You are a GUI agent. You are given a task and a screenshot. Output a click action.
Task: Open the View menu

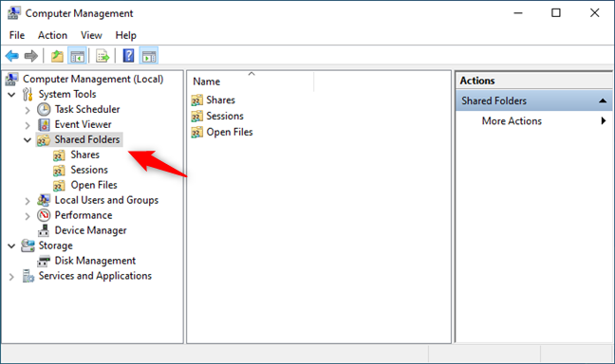(x=91, y=35)
